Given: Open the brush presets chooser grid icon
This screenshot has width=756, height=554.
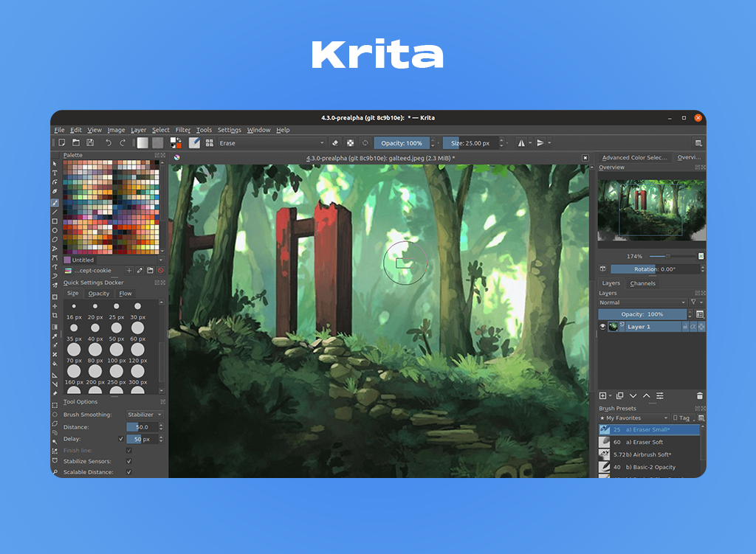Looking at the screenshot, I should [209, 142].
